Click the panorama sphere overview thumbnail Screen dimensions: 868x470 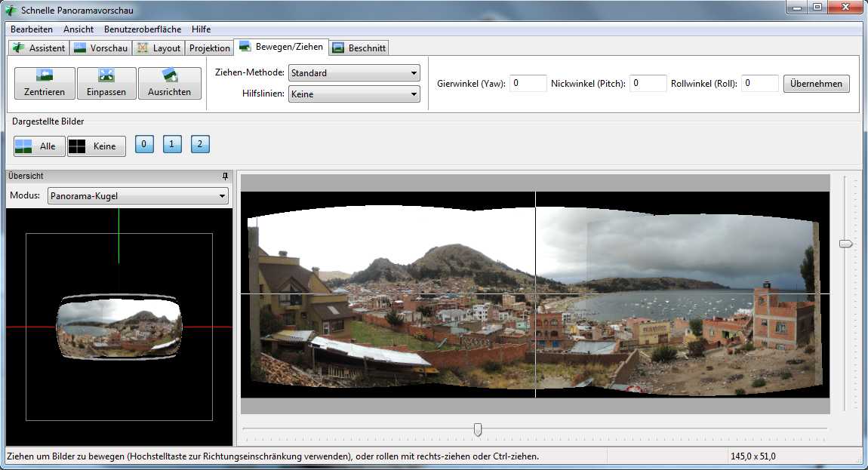point(119,327)
